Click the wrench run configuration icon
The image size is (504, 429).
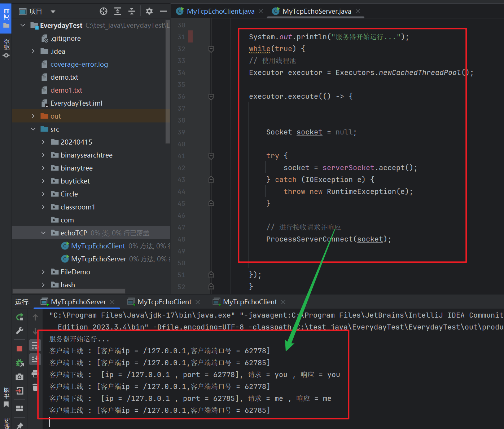pos(19,331)
